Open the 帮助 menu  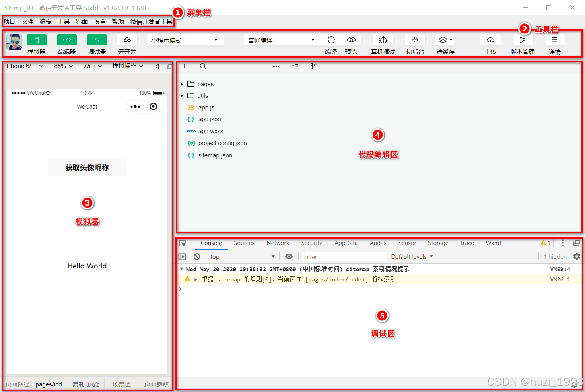pyautogui.click(x=118, y=22)
